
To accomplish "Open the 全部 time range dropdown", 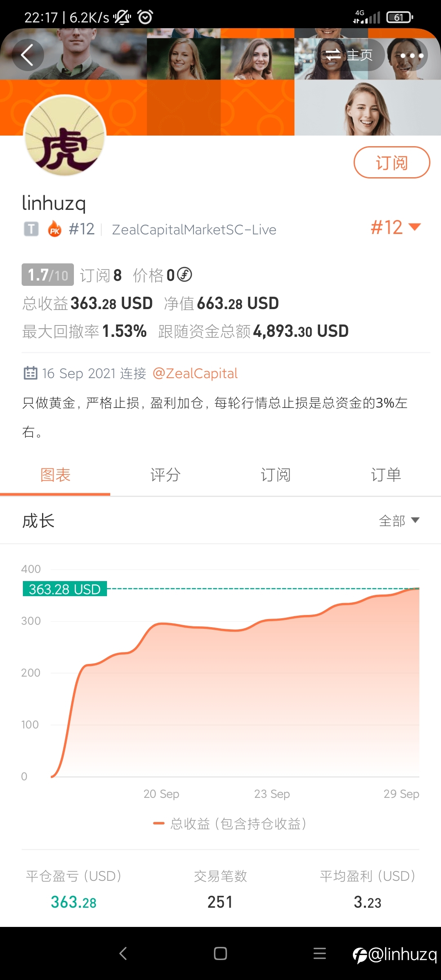I will tap(399, 521).
